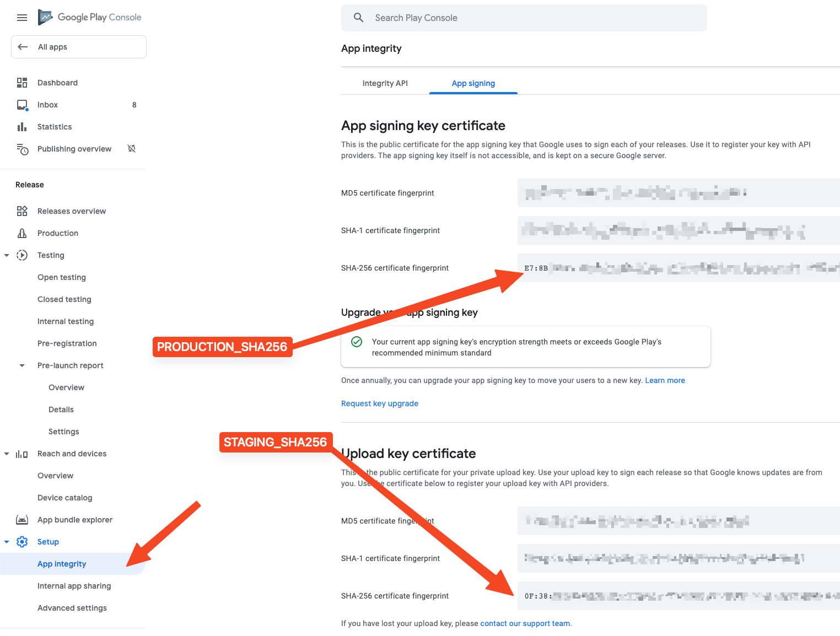
Task: Open the hamburger navigation menu
Action: tap(22, 18)
